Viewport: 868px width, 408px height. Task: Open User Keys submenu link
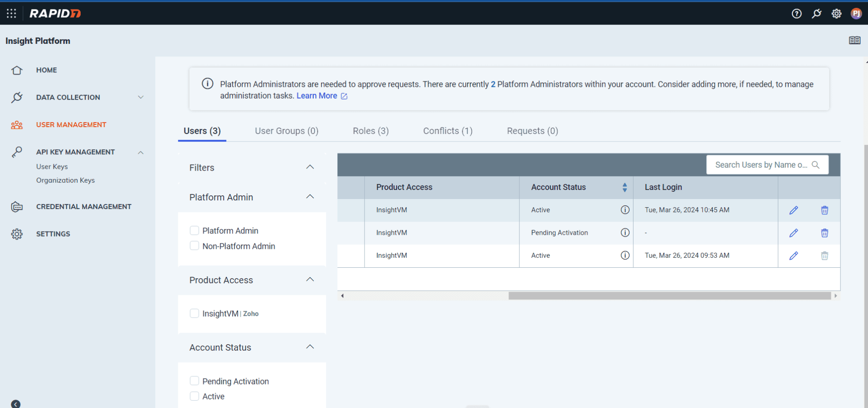pos(52,166)
